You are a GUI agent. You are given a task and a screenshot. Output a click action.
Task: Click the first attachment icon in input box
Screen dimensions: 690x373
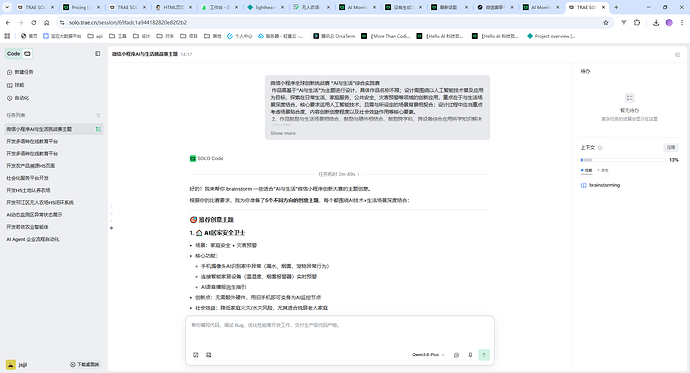(196, 355)
